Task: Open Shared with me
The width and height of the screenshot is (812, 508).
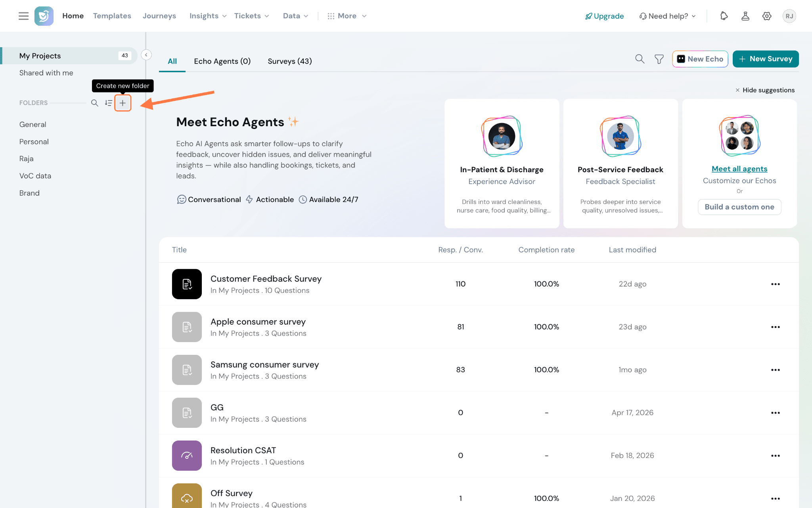Action: pyautogui.click(x=46, y=73)
